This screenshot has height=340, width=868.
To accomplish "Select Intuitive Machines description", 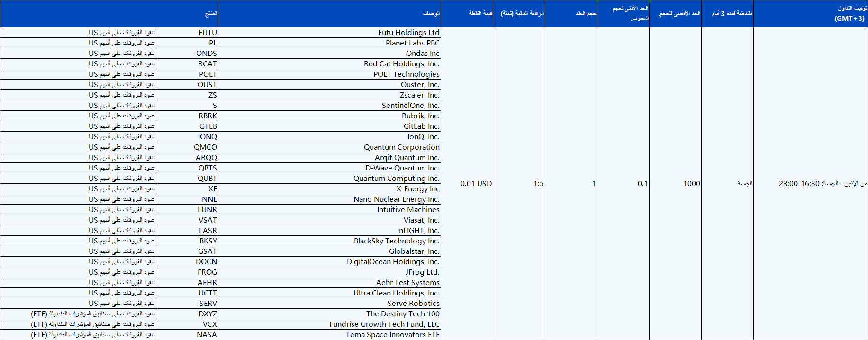I will 330,210.
